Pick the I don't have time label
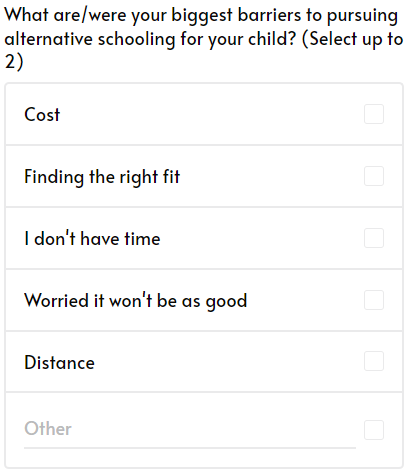 (x=92, y=238)
